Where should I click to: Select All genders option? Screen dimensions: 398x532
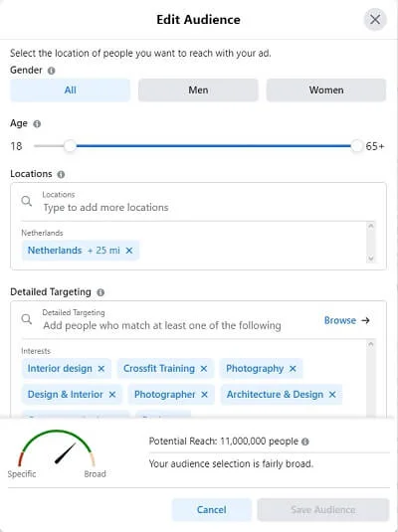(70, 90)
